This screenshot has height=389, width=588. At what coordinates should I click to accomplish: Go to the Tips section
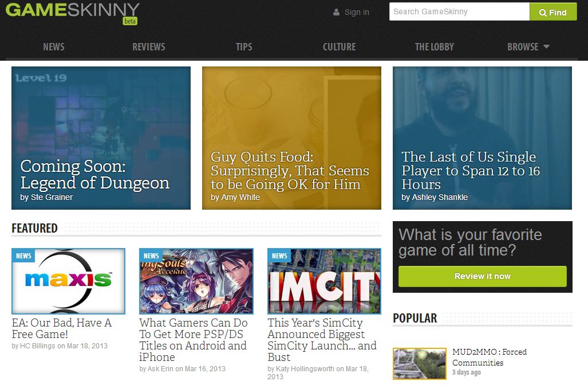click(x=244, y=47)
